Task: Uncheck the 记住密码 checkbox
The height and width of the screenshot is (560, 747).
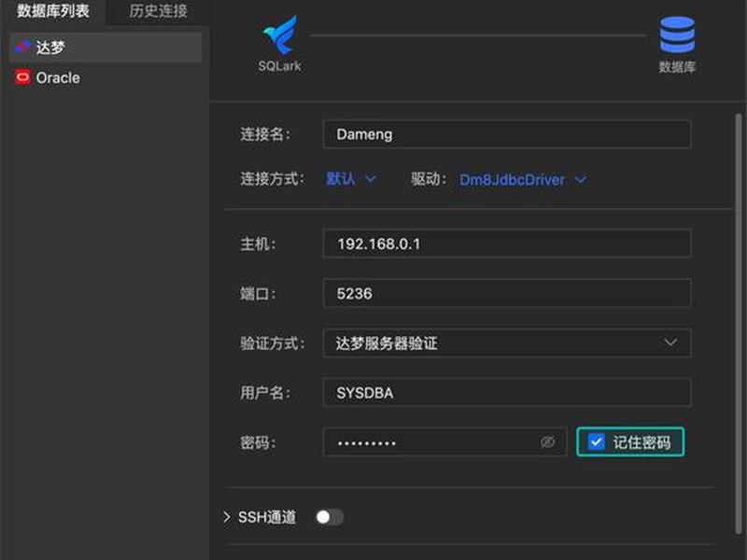Action: [597, 441]
